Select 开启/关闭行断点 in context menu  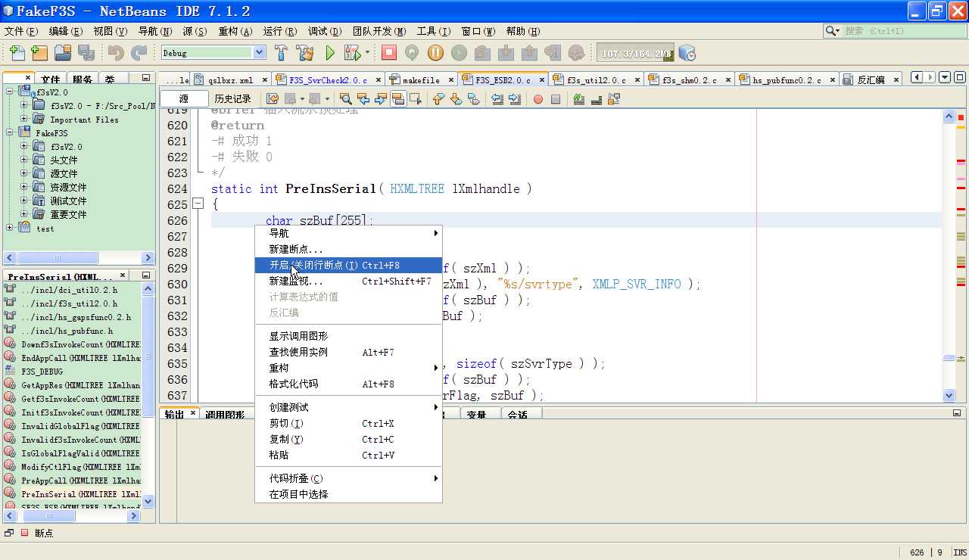(x=348, y=266)
